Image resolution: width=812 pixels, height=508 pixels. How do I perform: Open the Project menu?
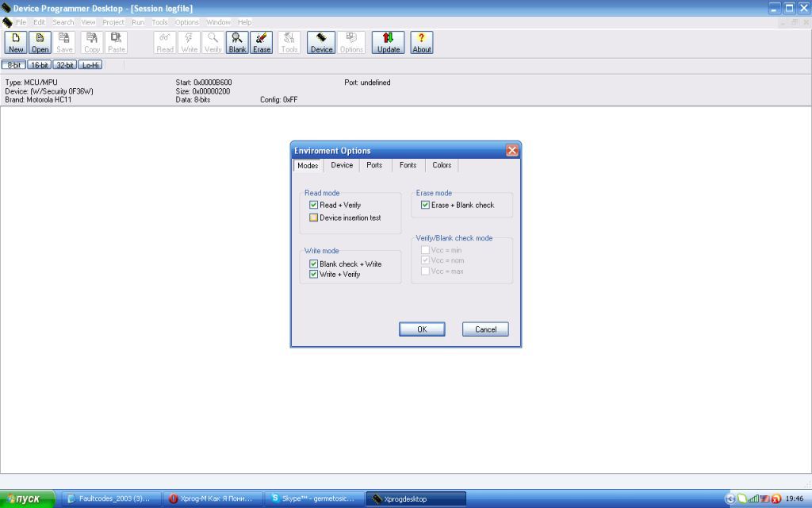click(x=113, y=22)
